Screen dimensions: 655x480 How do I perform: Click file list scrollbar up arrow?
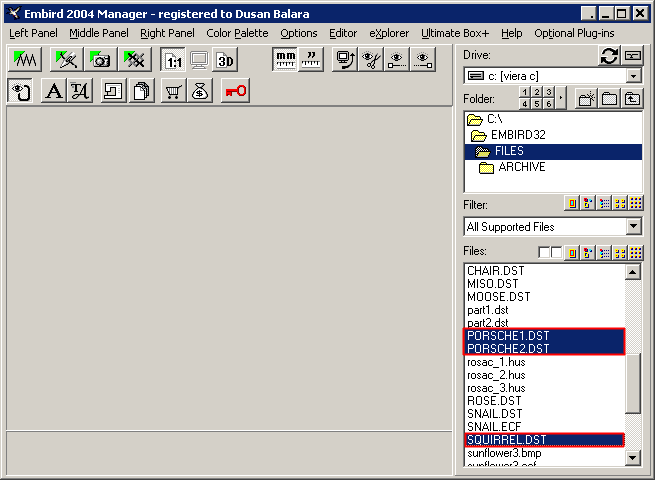(633, 272)
